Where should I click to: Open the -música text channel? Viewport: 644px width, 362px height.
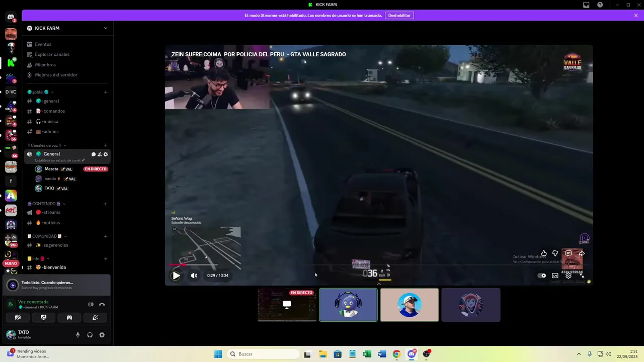pos(66,122)
